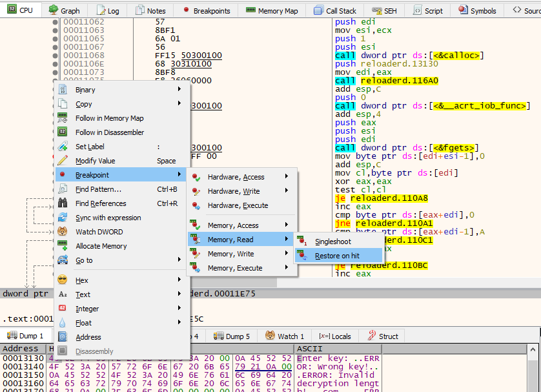Click the Hex sunglasses emoji icon

[63, 280]
